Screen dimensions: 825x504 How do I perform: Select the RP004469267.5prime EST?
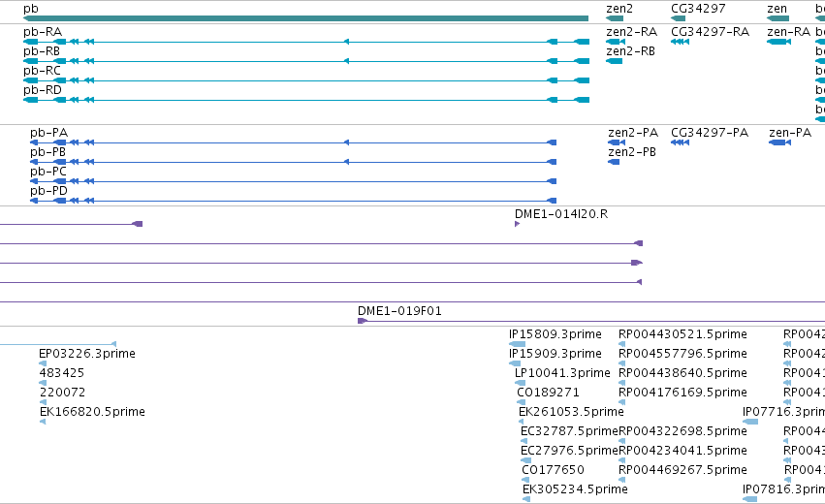click(622, 480)
